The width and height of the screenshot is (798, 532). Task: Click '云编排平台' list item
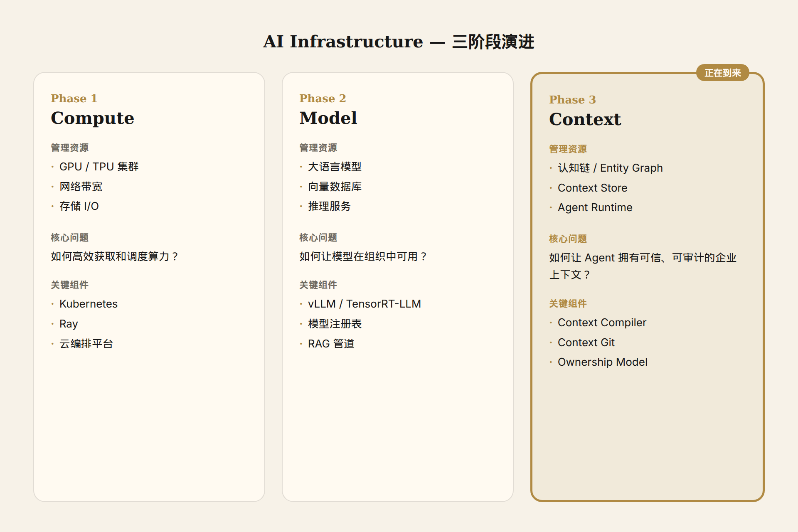[x=86, y=344]
